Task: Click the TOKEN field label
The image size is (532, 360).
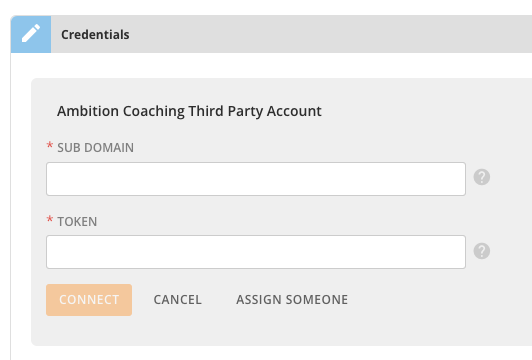Action: click(x=77, y=222)
